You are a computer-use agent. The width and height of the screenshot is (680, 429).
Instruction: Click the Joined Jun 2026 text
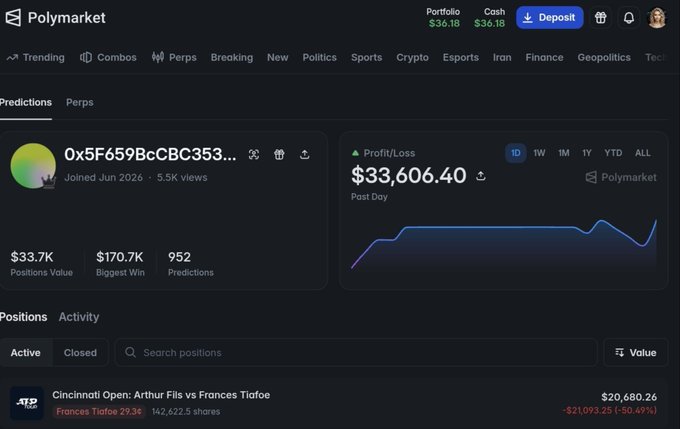(103, 177)
